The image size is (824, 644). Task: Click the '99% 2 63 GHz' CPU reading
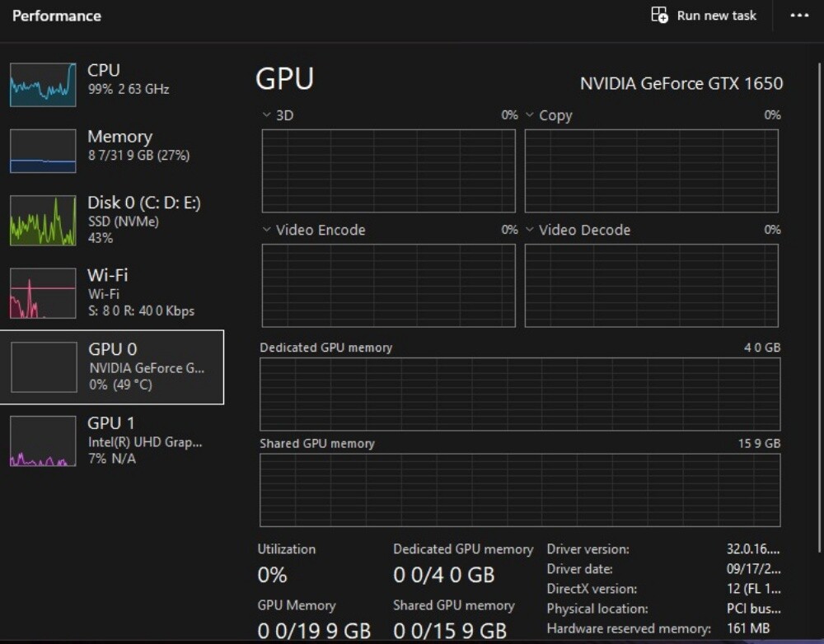[129, 89]
